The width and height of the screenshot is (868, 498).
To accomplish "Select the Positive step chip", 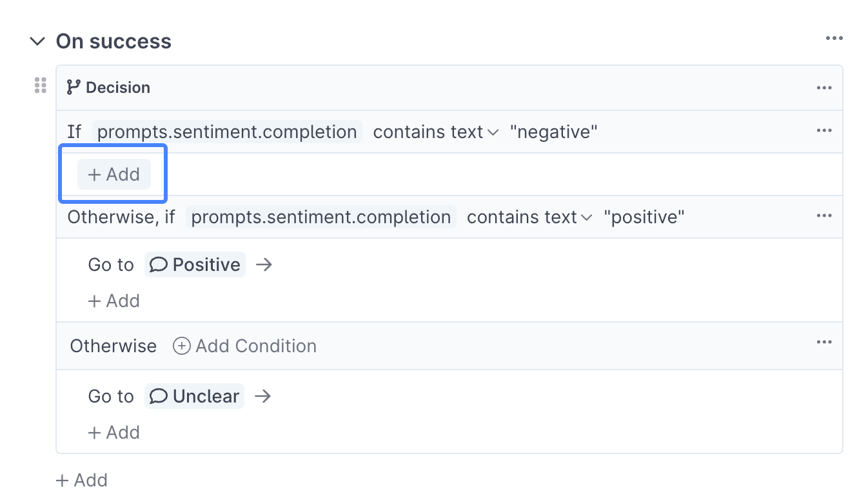I will 195,264.
